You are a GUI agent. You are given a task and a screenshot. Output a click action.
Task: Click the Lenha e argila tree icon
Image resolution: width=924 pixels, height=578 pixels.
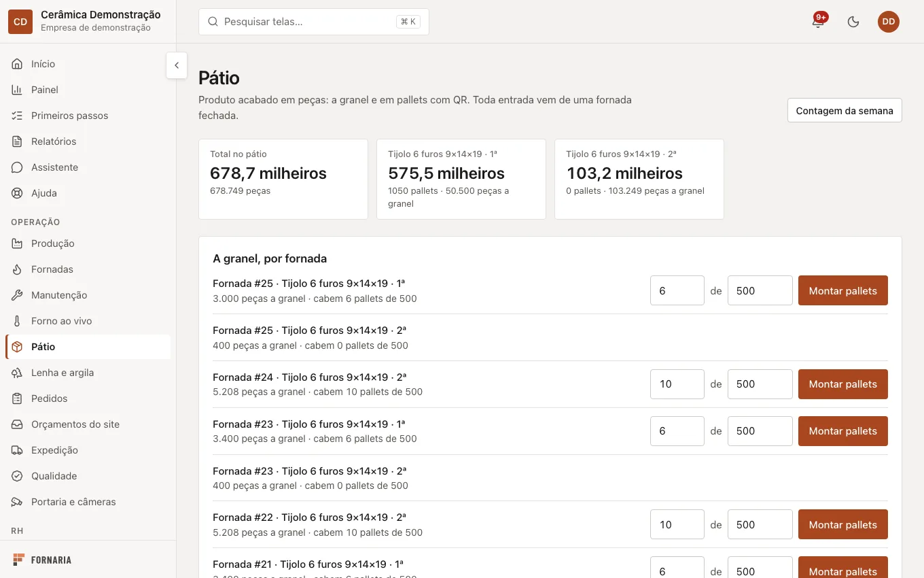(17, 373)
